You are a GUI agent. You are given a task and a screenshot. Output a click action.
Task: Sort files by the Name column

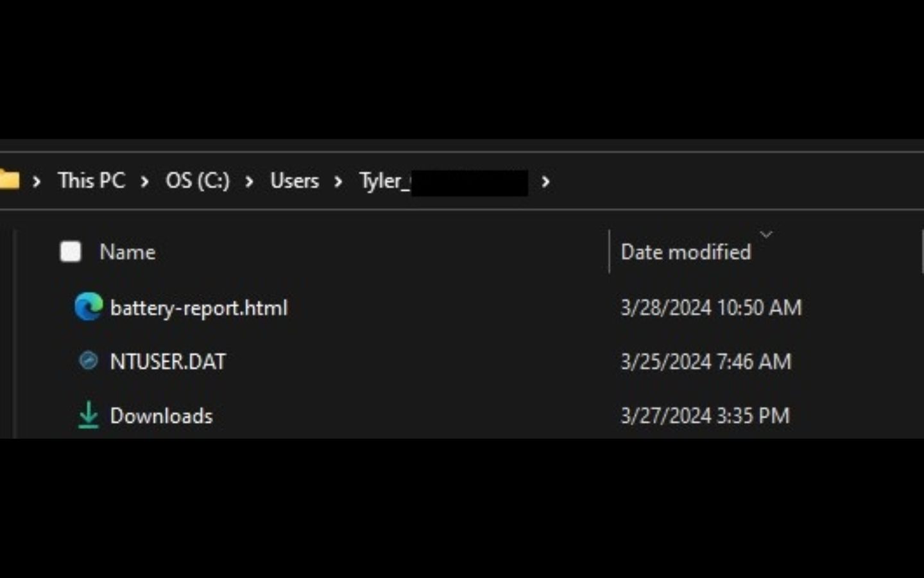pos(128,252)
